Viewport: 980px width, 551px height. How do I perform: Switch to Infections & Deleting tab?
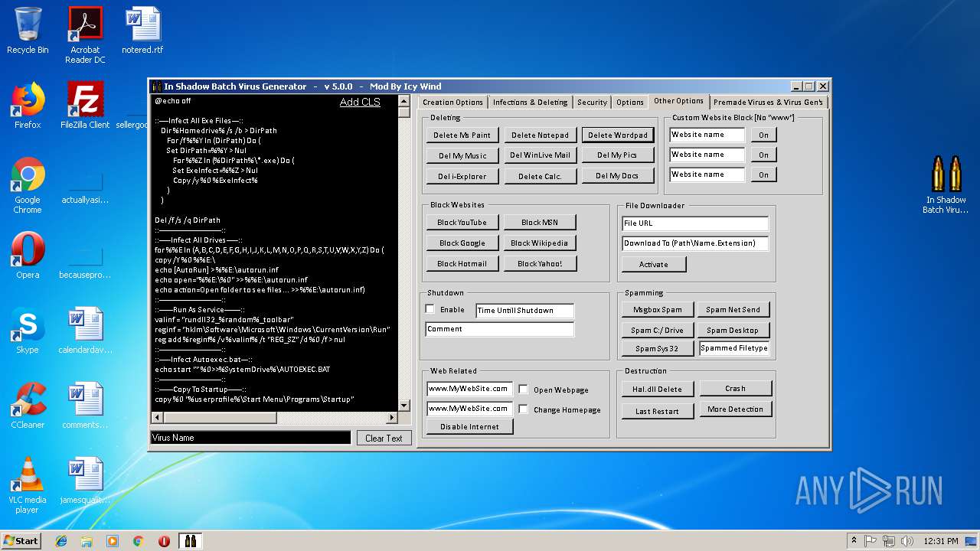(x=530, y=102)
